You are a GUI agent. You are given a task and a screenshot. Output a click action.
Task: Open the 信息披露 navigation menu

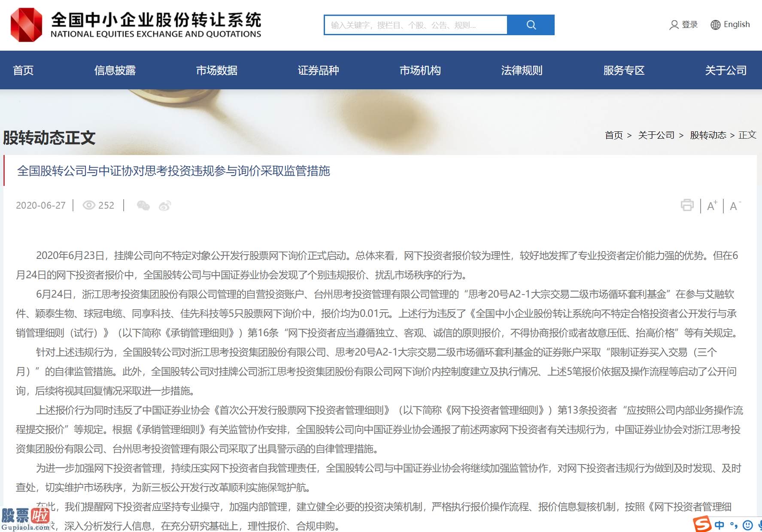pyautogui.click(x=115, y=70)
